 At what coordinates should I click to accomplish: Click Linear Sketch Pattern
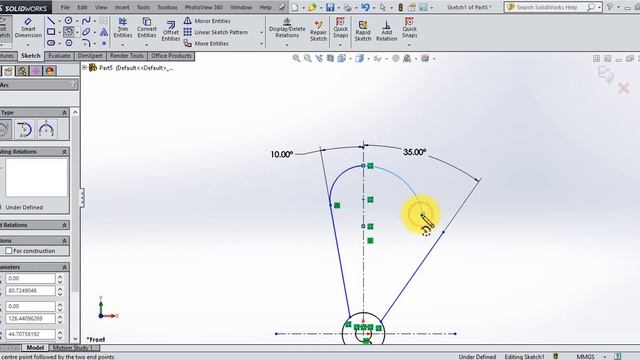point(216,32)
